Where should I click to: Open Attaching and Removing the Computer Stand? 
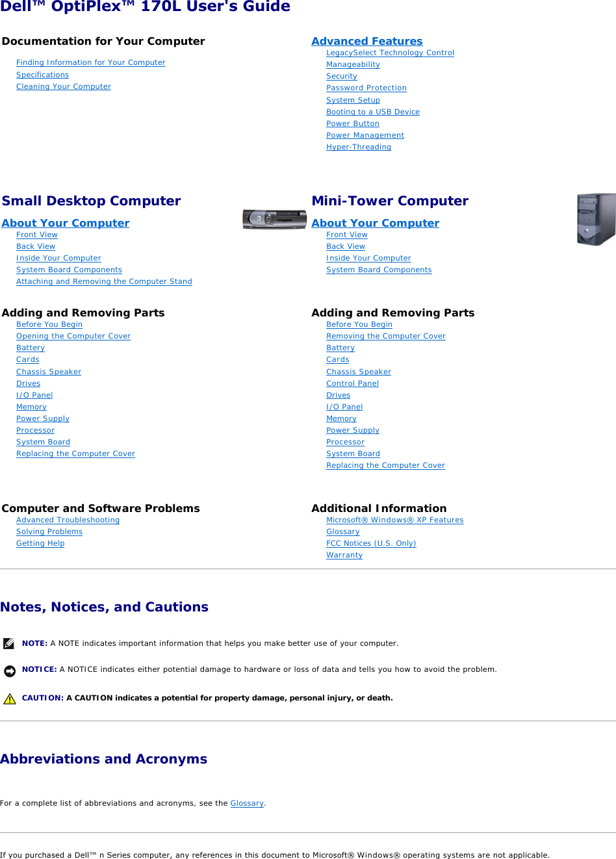coord(104,281)
